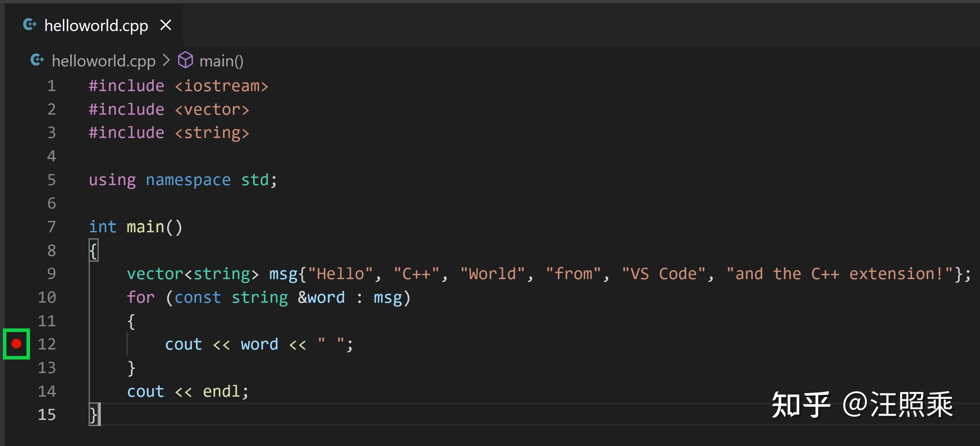Click the main function name on line 7
The image size is (980, 446).
point(145,227)
